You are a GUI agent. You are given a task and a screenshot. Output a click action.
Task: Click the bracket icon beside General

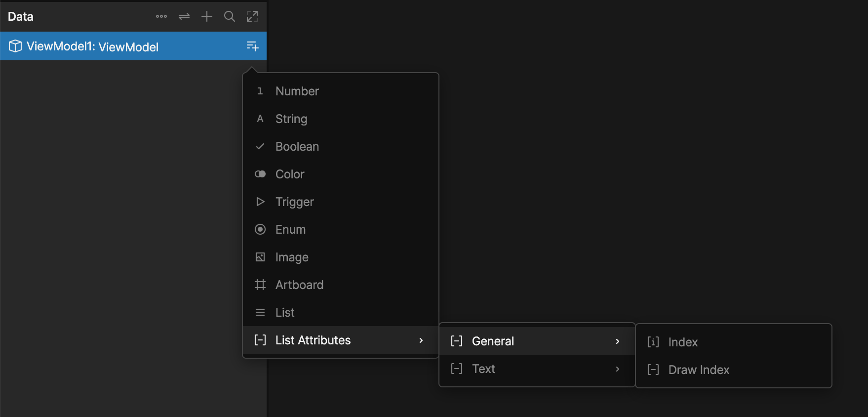pos(457,341)
